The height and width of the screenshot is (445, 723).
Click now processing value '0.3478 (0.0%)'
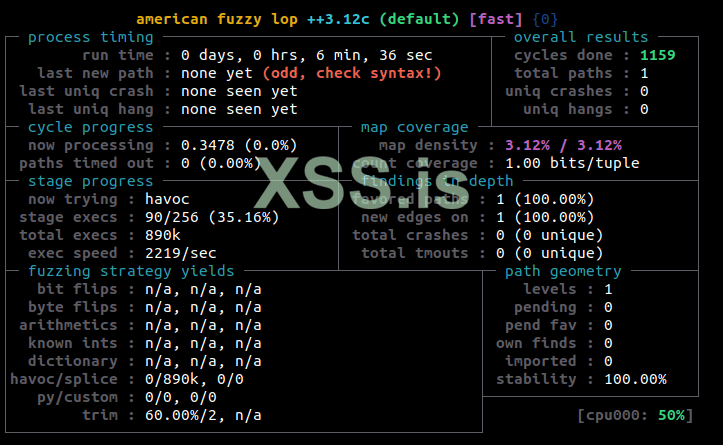point(239,145)
